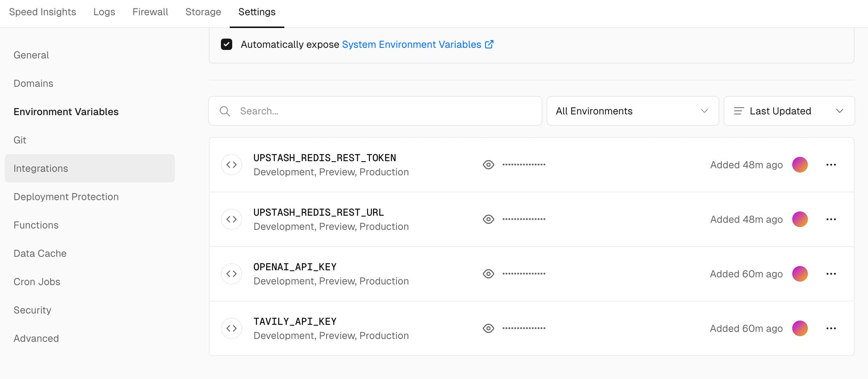Open the three-dot menu for OPENAI_API_KEY
Viewport: 868px width, 379px height.
(x=831, y=274)
